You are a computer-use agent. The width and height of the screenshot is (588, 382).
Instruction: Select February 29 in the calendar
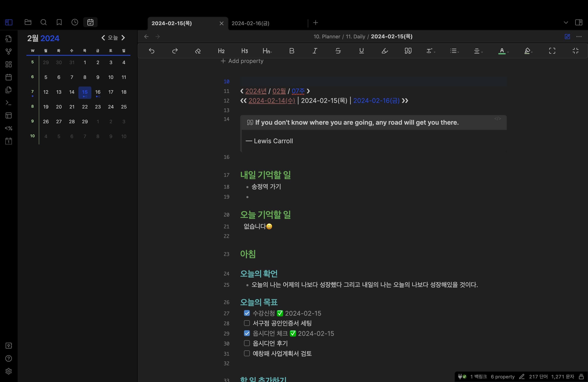coord(85,121)
